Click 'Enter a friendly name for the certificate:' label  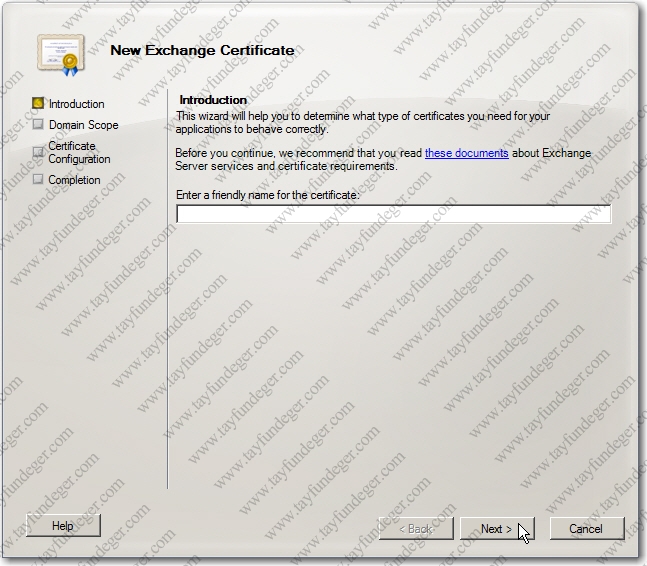pos(268,195)
